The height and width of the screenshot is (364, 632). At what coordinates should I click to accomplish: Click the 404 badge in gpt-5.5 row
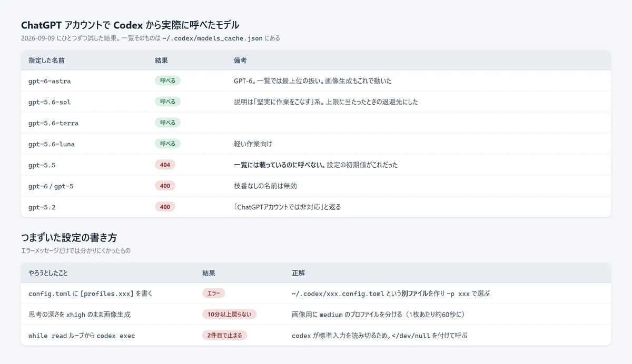click(x=165, y=165)
